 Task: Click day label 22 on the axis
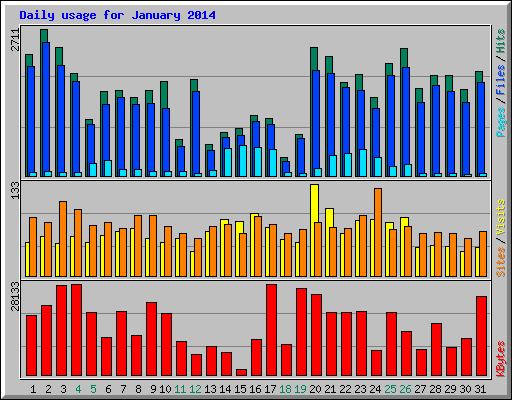click(x=345, y=389)
